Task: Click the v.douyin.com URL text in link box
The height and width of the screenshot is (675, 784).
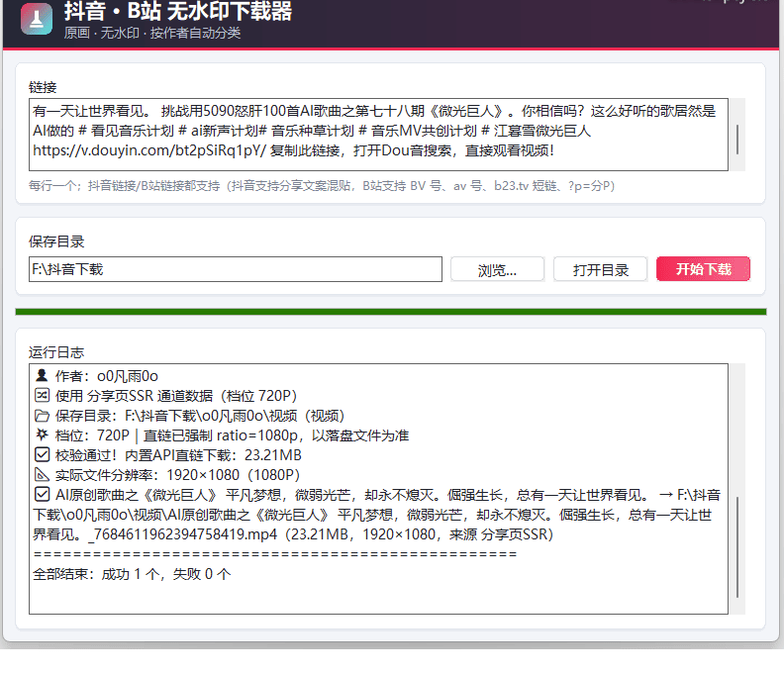Action: pos(149,150)
